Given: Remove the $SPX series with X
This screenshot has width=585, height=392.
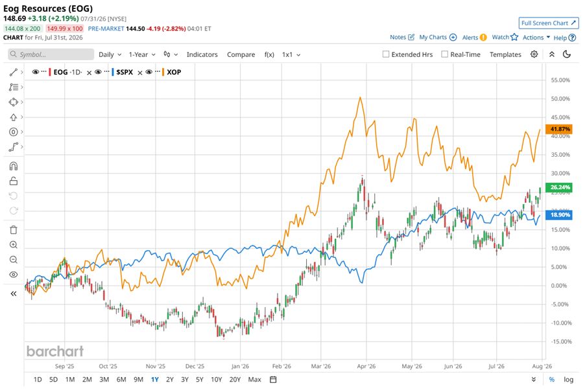Looking at the screenshot, I should [140, 73].
